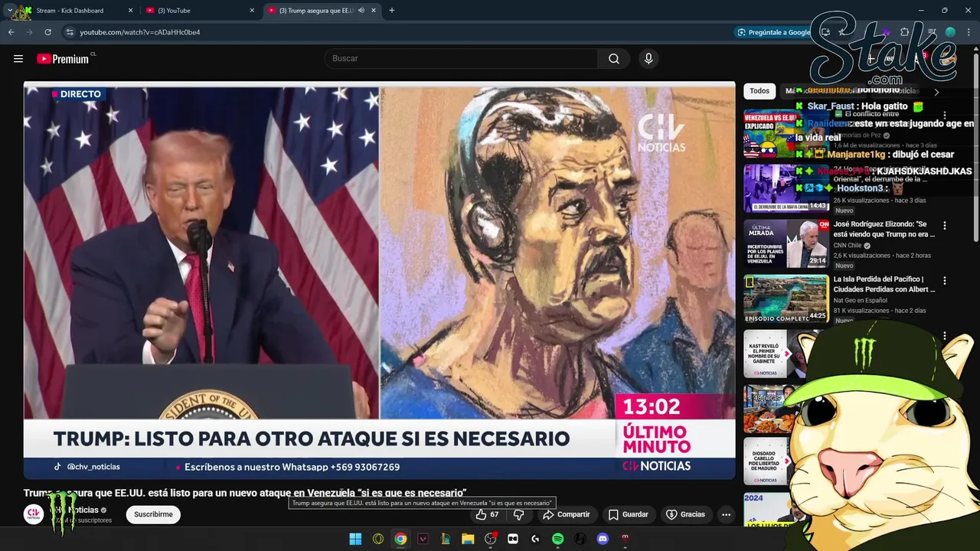Open File Explorer from the taskbar
This screenshot has height=551, width=980.
(468, 539)
